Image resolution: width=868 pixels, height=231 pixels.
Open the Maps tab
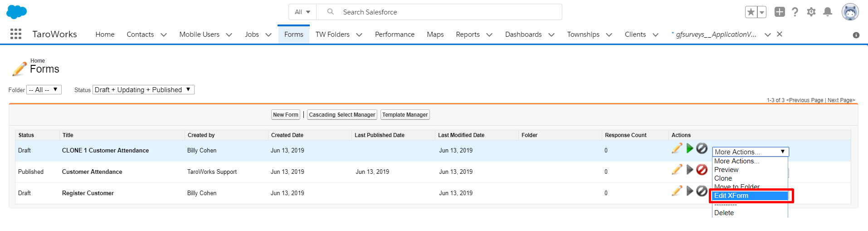435,34
